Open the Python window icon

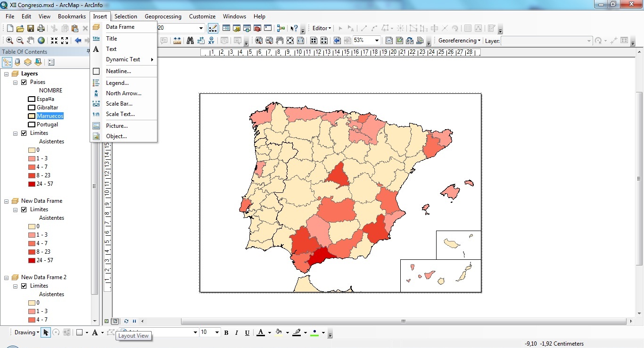pyautogui.click(x=267, y=28)
